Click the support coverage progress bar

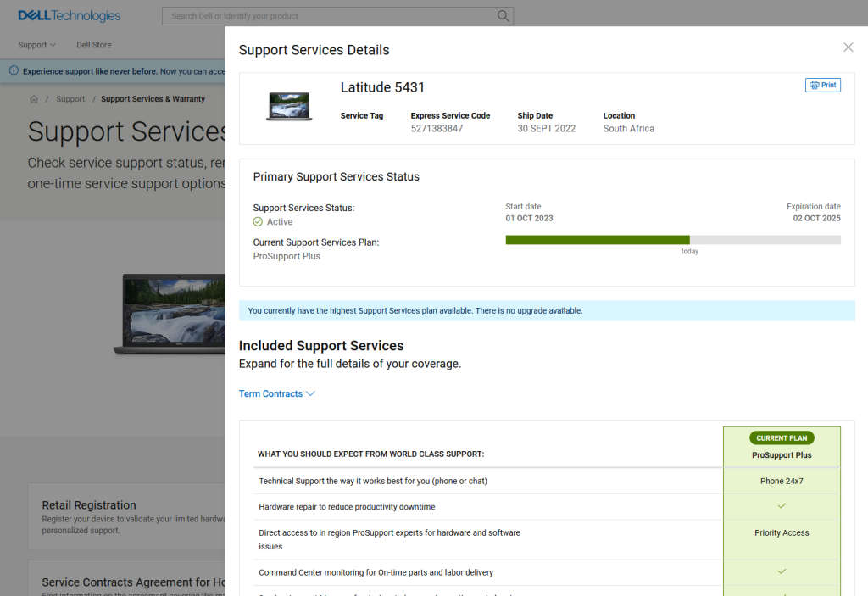click(x=672, y=240)
